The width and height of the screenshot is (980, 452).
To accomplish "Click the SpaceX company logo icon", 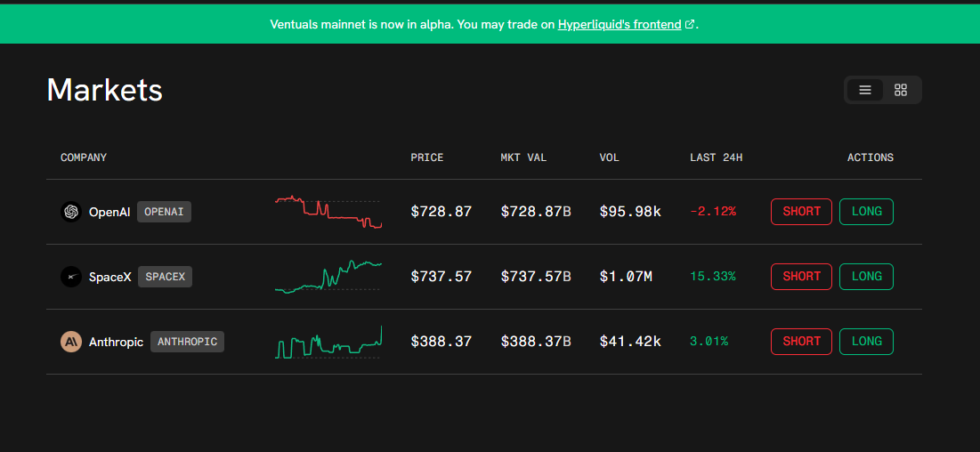I will (70, 277).
